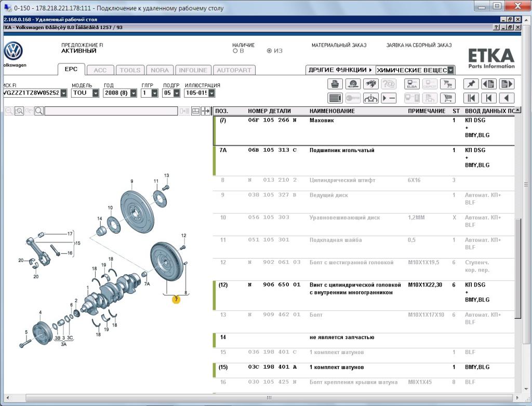Click the ЗАЯВКА НА СБОРНЫЙ ЗАКАЗ label

(x=419, y=45)
